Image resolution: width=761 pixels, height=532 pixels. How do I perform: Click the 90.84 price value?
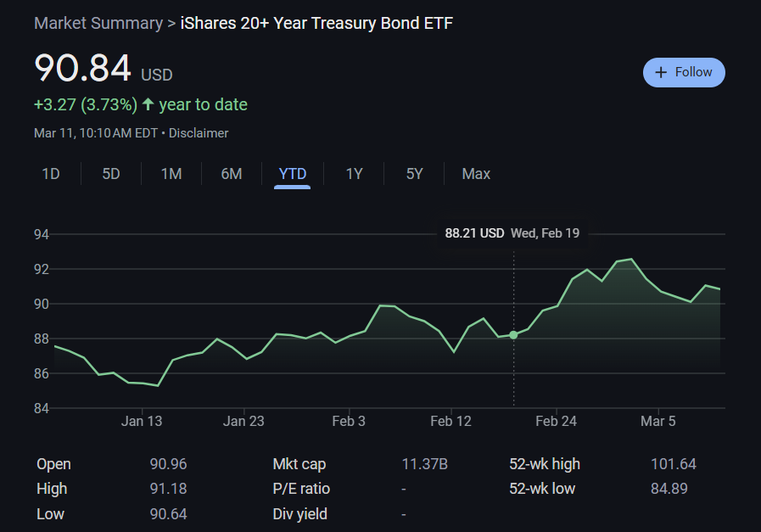click(x=83, y=69)
